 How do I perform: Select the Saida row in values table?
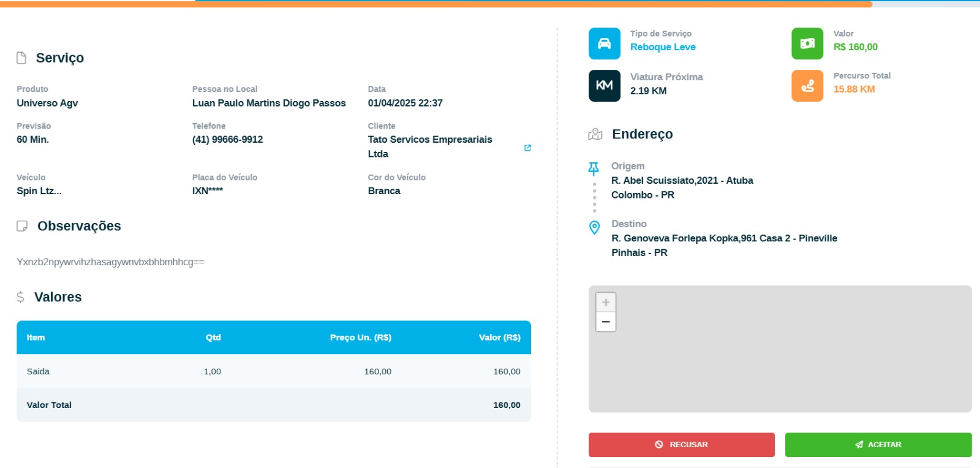pyautogui.click(x=273, y=371)
